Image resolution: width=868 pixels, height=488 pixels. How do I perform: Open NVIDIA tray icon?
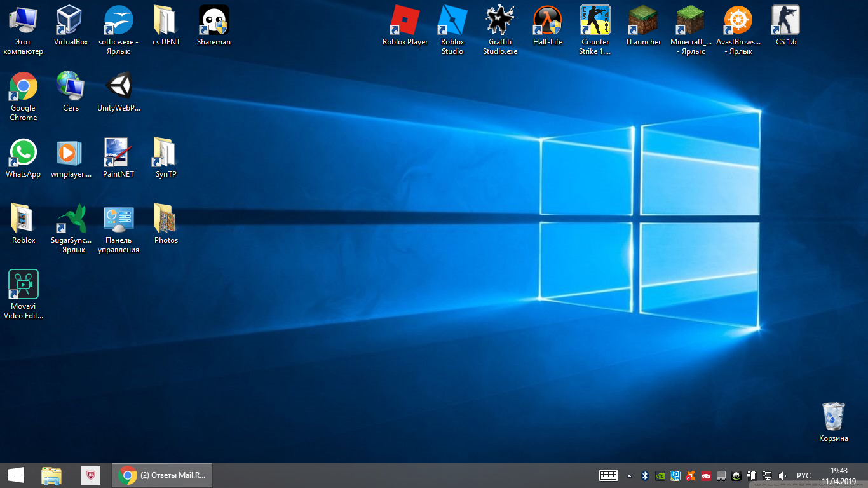click(x=660, y=475)
